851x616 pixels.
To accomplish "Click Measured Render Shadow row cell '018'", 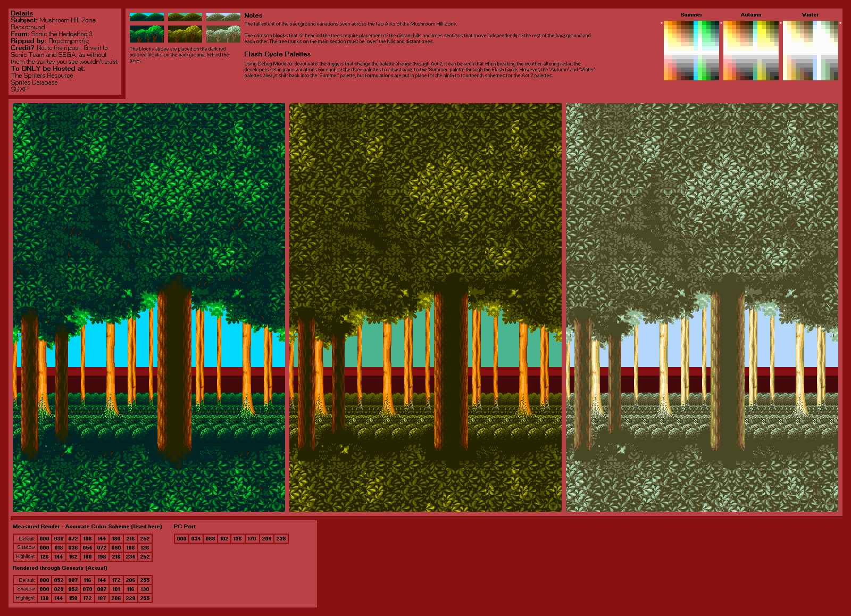I will click(x=59, y=548).
